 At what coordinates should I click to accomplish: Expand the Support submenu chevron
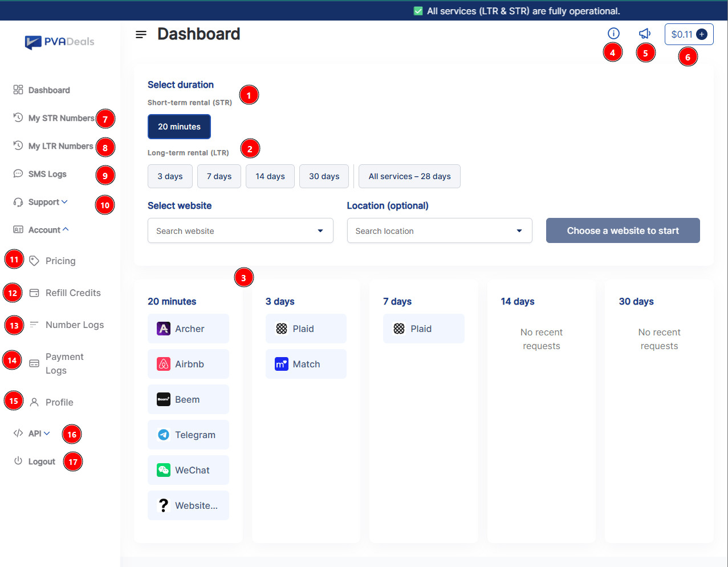tap(64, 202)
